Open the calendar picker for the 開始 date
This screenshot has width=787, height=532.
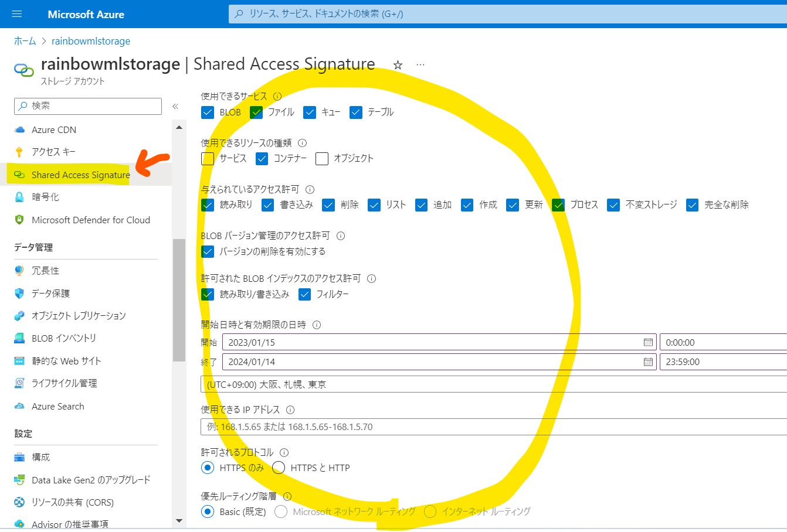648,342
